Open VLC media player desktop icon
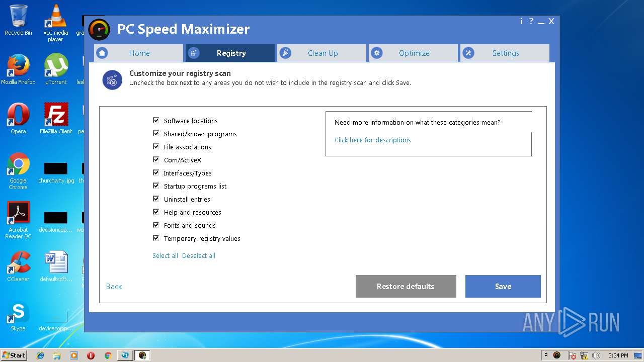The height and width of the screenshot is (362, 644). (55, 23)
